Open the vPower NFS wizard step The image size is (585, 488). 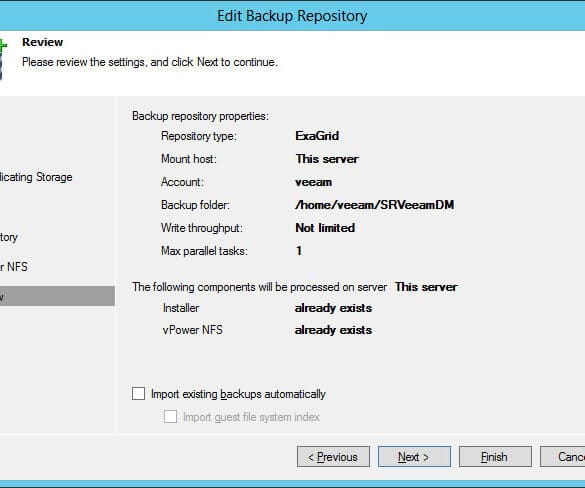(13, 267)
